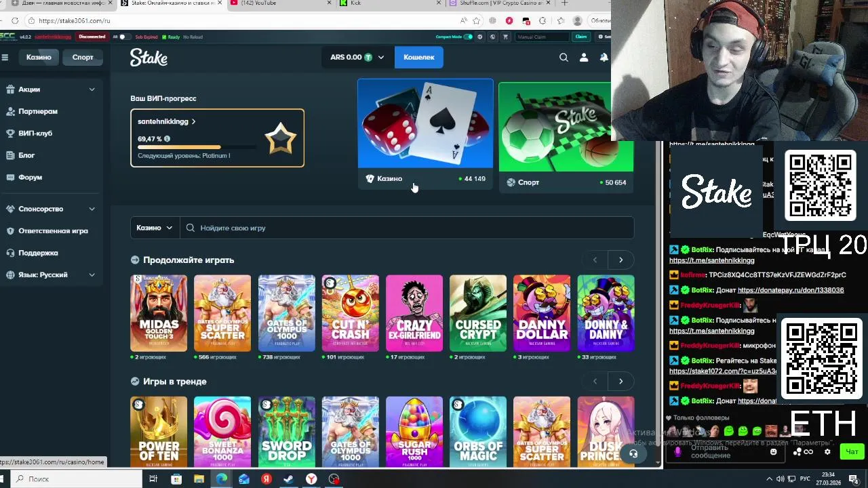
Task: Switch to the YouTube browser tab
Action: (x=278, y=3)
